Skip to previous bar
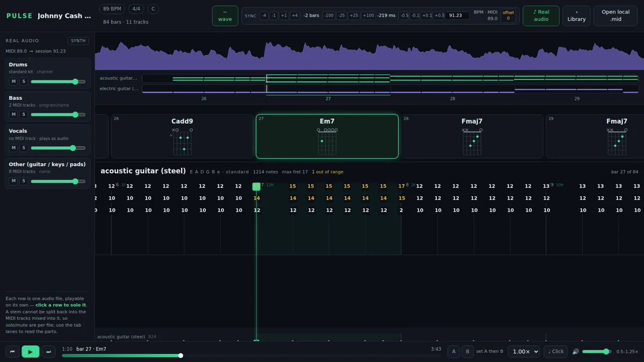Image resolution: width=644 pixels, height=362 pixels. pos(12,352)
